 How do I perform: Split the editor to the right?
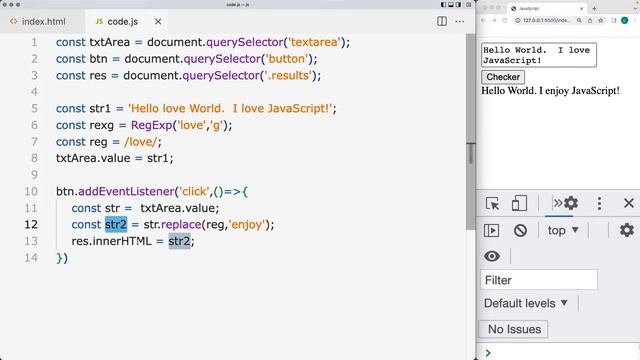pos(442,21)
